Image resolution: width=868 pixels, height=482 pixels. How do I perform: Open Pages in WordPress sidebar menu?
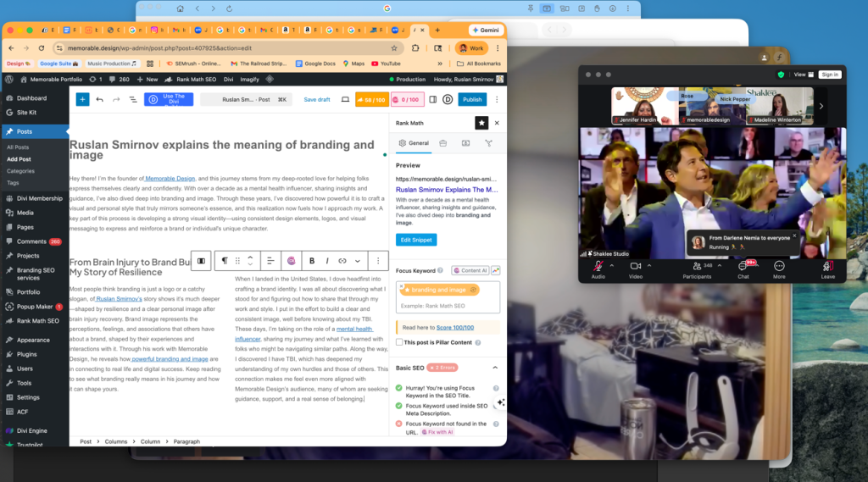(25, 227)
